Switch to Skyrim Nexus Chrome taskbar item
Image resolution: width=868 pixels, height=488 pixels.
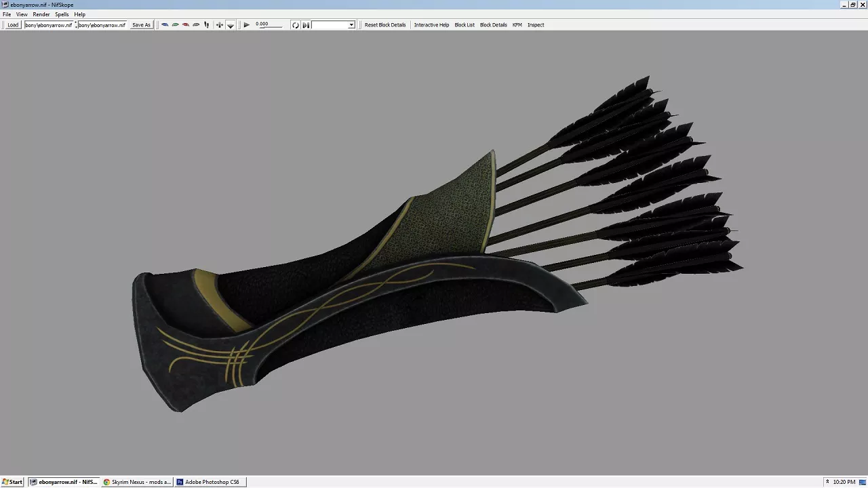coord(137,482)
